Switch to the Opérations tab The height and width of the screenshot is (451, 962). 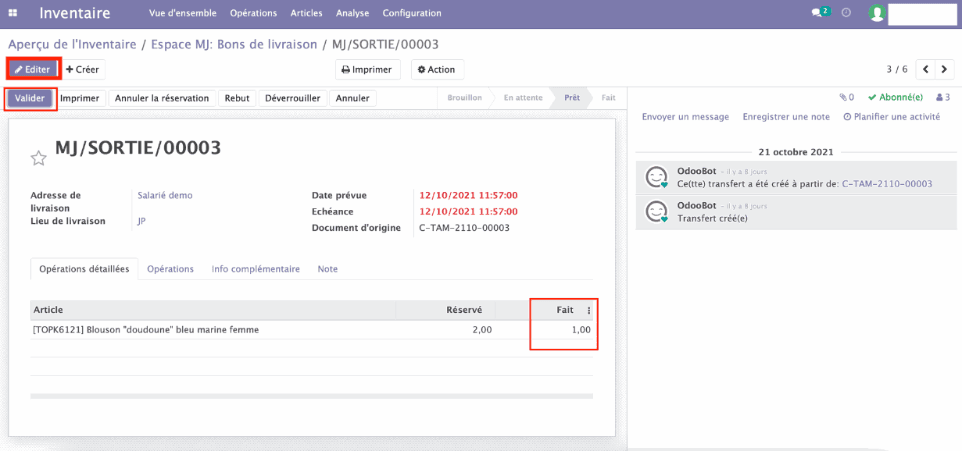(170, 269)
